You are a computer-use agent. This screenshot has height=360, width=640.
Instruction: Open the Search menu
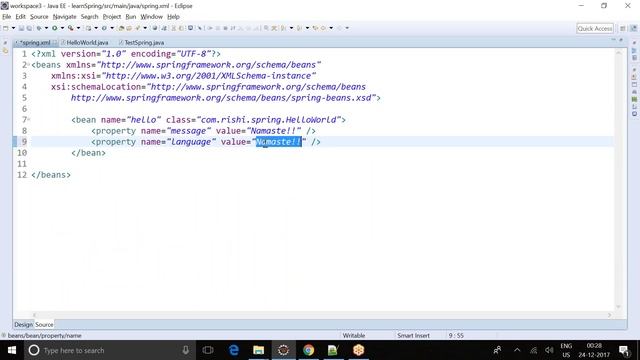tap(89, 17)
